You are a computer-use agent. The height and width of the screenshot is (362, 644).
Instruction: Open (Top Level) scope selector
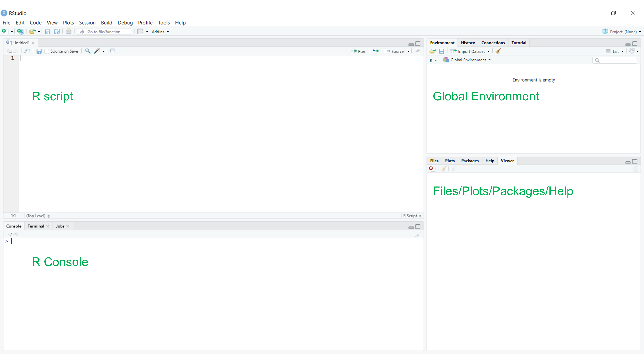coord(38,216)
